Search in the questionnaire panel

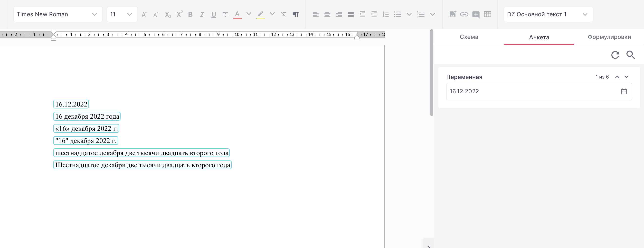[630, 55]
